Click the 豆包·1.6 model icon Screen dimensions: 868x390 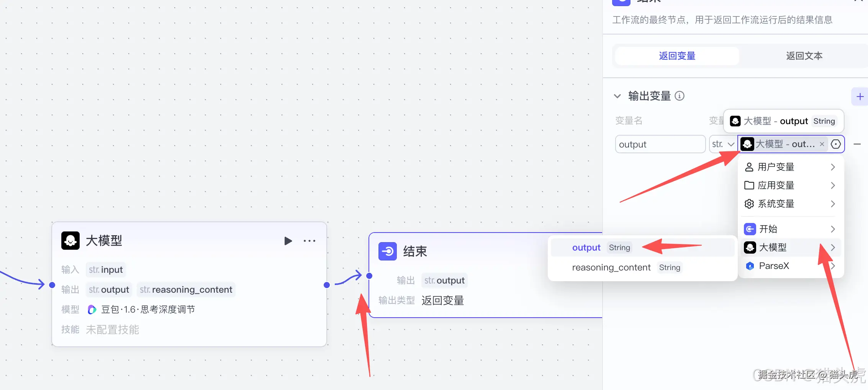pyautogui.click(x=91, y=309)
